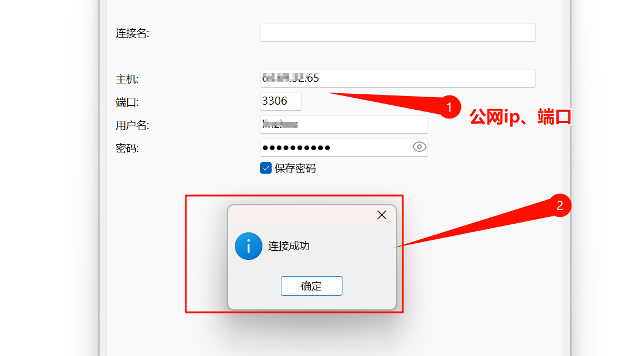Click the 端口: label
Screen dimensions: 644x356
pos(127,102)
